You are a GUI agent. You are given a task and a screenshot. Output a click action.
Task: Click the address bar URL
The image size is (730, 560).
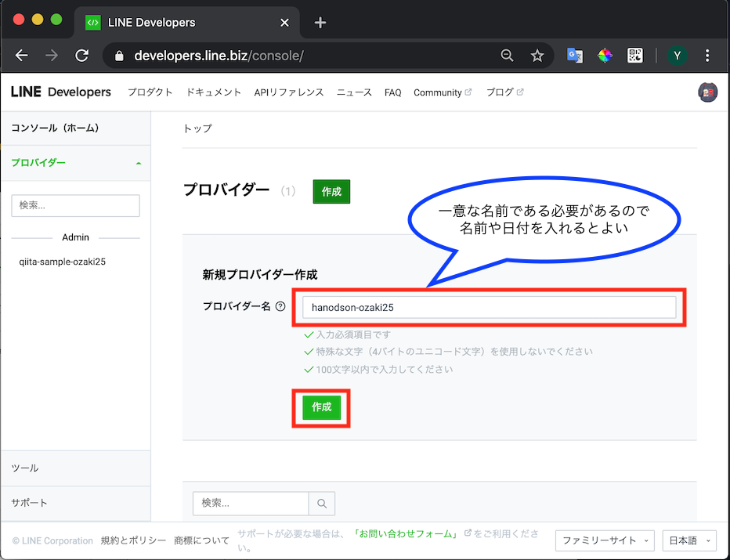219,56
